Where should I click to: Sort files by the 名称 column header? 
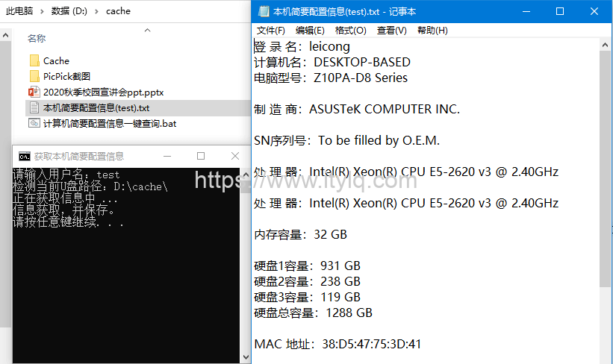(x=37, y=38)
